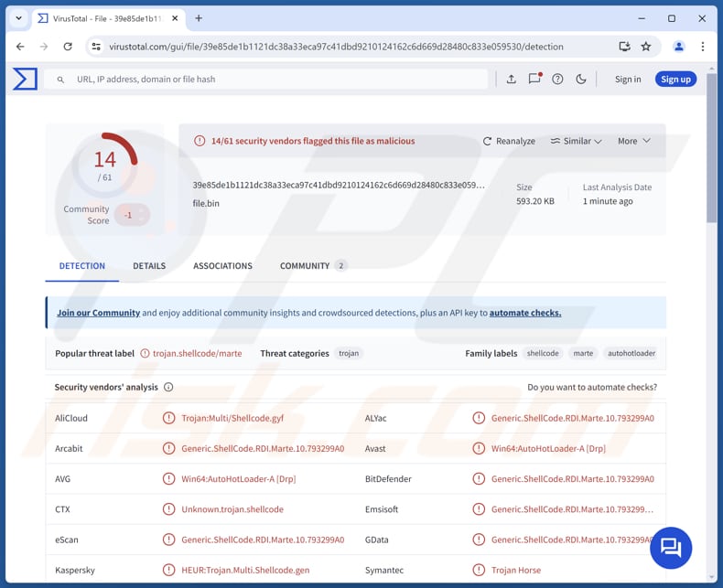Switch to the DETAILS tab

pyautogui.click(x=149, y=266)
